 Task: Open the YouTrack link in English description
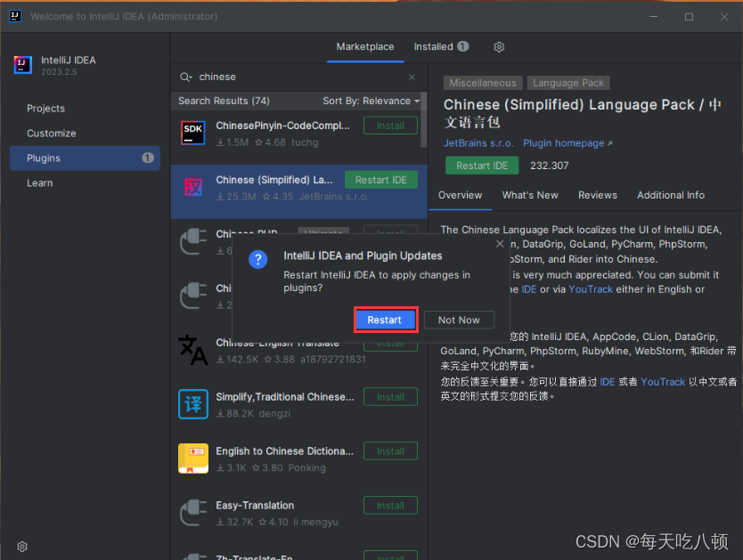[x=590, y=289]
